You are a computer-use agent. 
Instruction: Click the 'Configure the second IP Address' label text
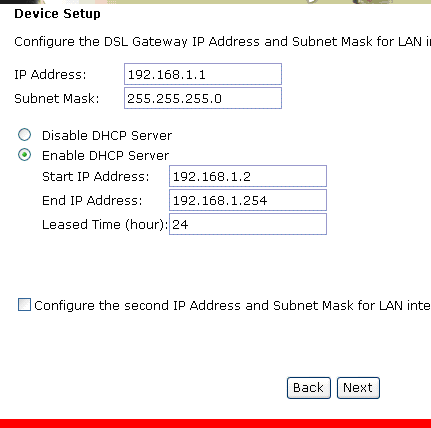[232, 306]
